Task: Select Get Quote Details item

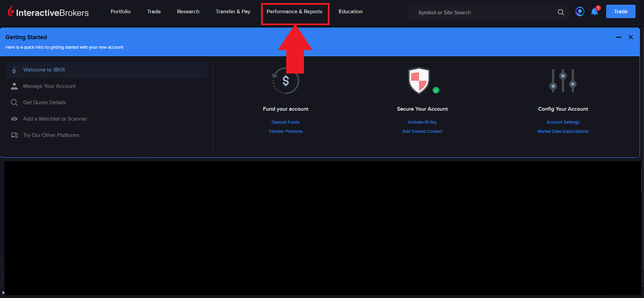Action: [106, 103]
